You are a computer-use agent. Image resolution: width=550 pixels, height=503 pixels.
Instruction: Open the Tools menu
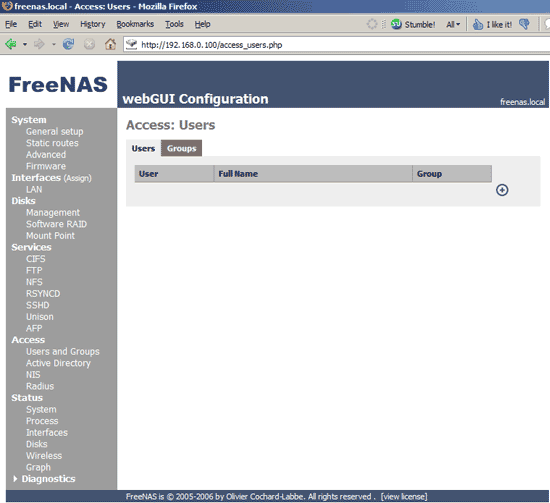click(174, 24)
